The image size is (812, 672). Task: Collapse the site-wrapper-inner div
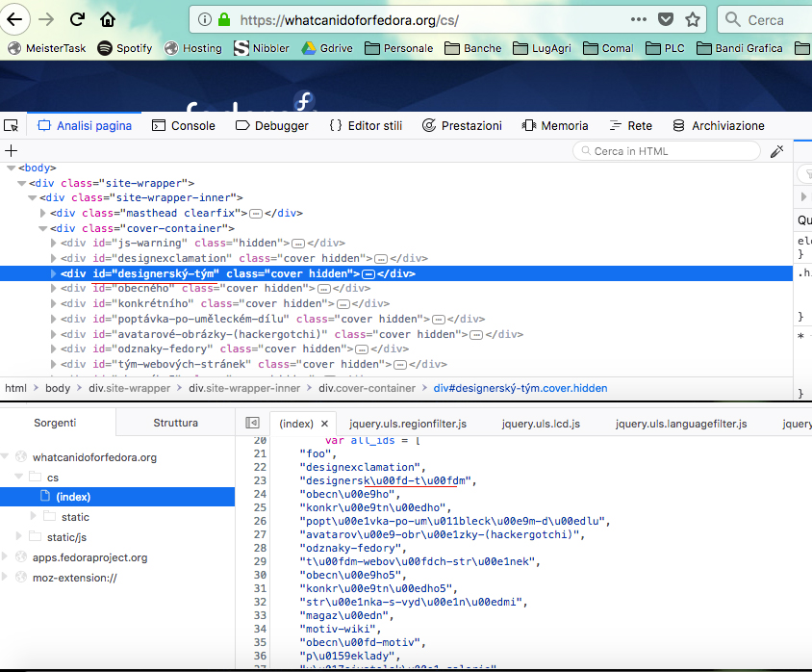click(x=32, y=198)
